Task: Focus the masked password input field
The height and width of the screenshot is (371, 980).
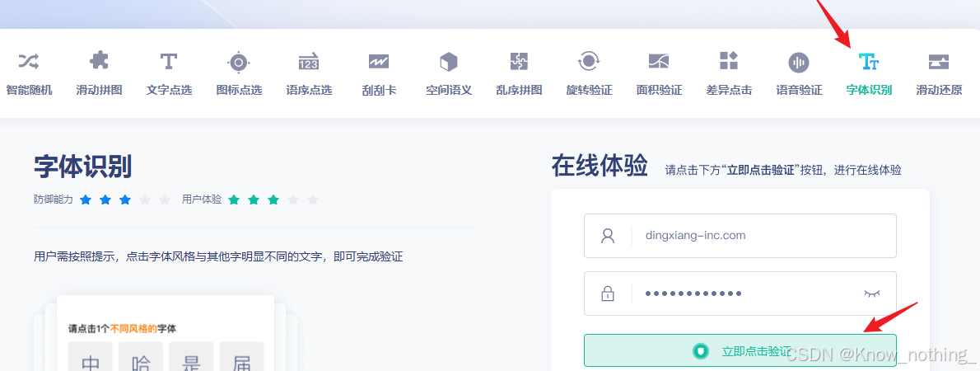Action: (740, 293)
